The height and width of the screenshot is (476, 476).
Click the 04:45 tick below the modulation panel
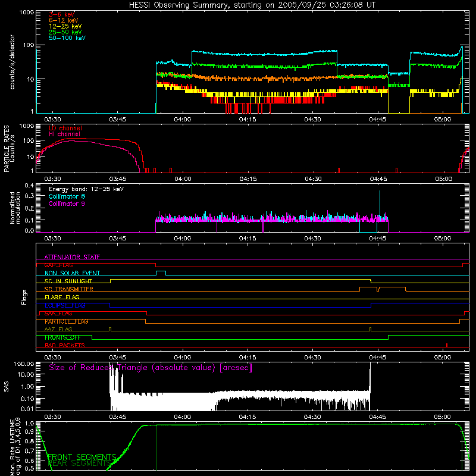click(x=377, y=239)
